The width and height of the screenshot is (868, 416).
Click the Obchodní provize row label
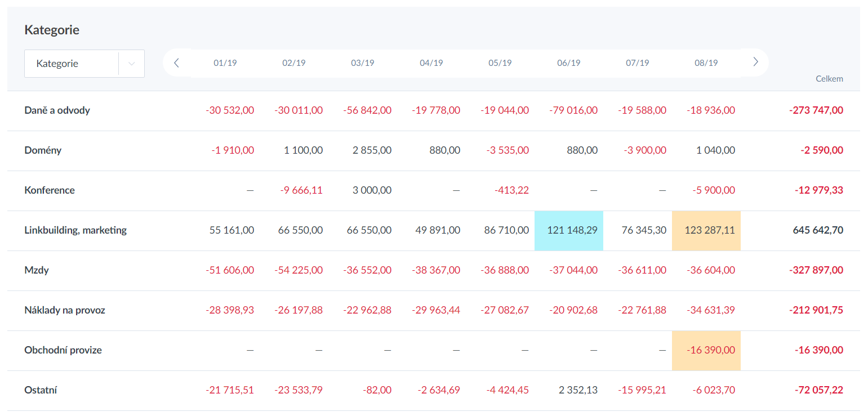[63, 350]
